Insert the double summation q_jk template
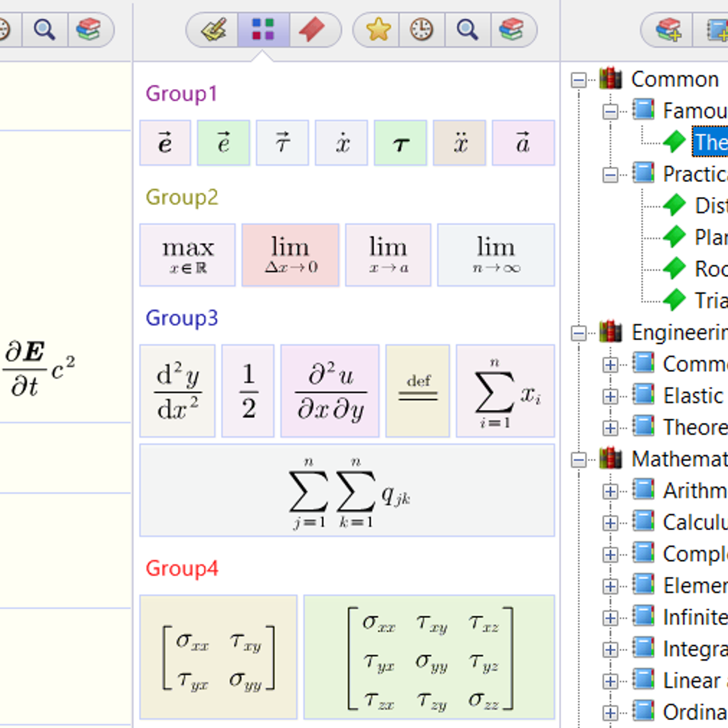The width and height of the screenshot is (728, 728). tap(347, 491)
